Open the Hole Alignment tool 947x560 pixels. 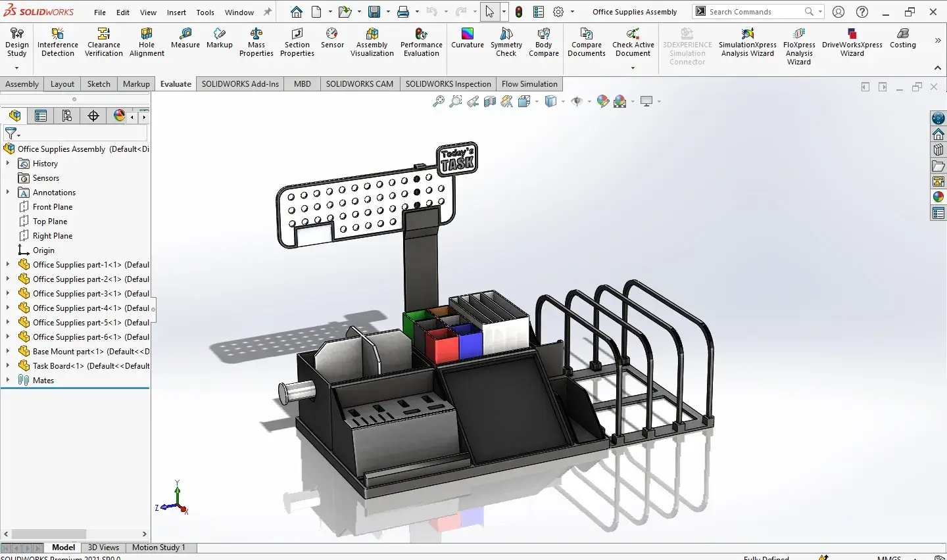coord(147,43)
